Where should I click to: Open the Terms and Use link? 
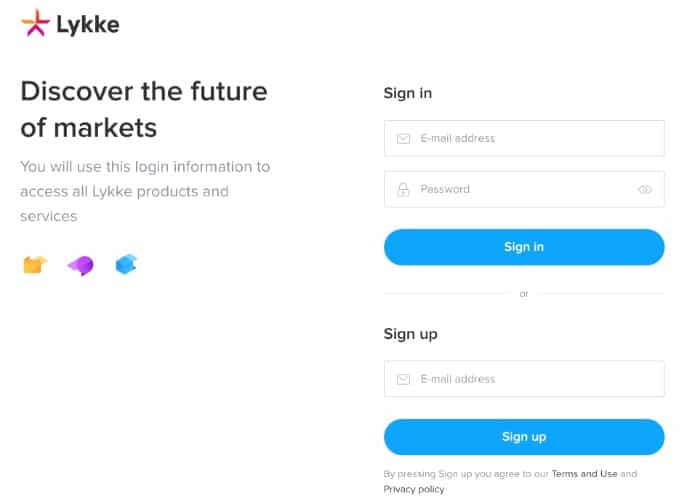pos(584,474)
